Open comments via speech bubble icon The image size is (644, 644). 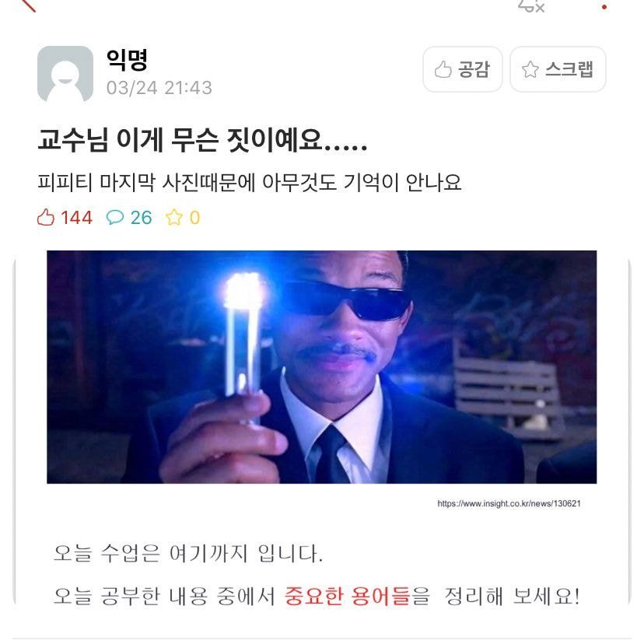115,217
